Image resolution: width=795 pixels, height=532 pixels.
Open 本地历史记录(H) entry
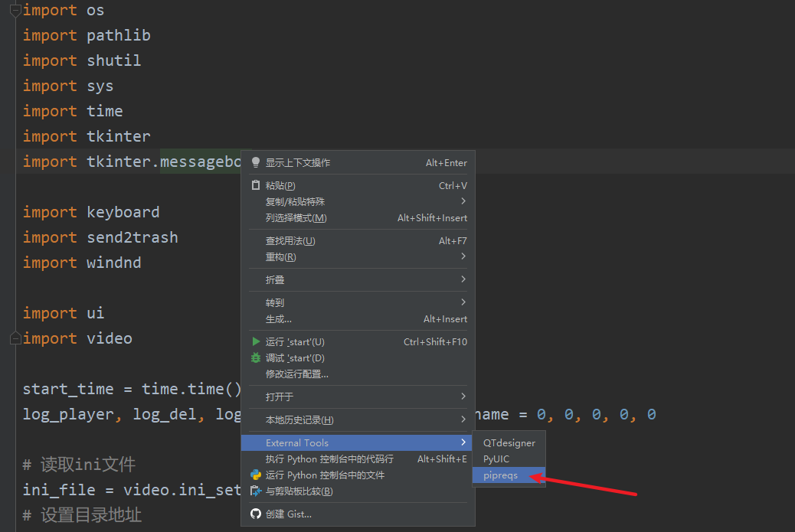[303, 419]
